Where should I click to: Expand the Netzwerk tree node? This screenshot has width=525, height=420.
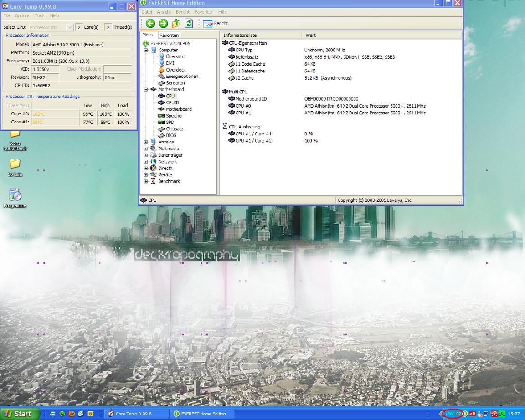click(146, 162)
